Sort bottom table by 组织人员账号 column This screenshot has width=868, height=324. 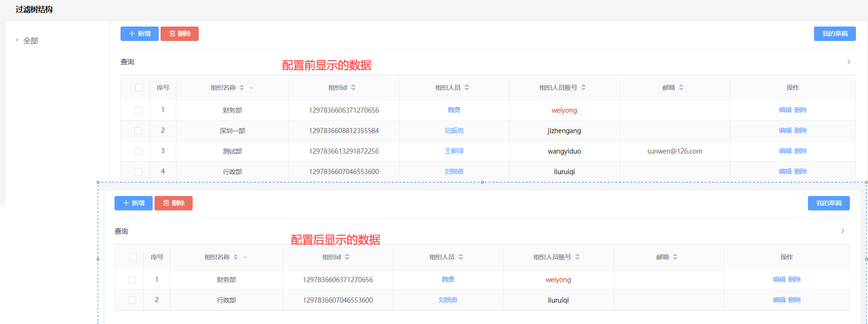tap(577, 257)
